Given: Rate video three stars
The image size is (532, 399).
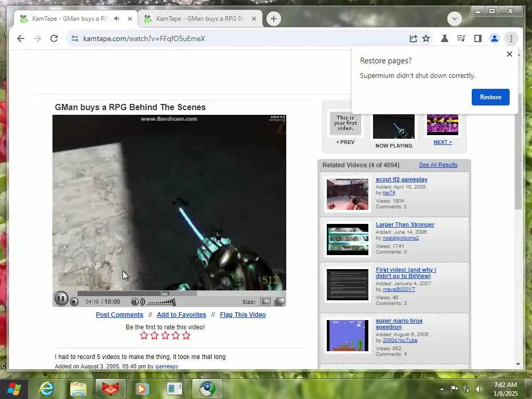Looking at the screenshot, I should click(x=165, y=336).
